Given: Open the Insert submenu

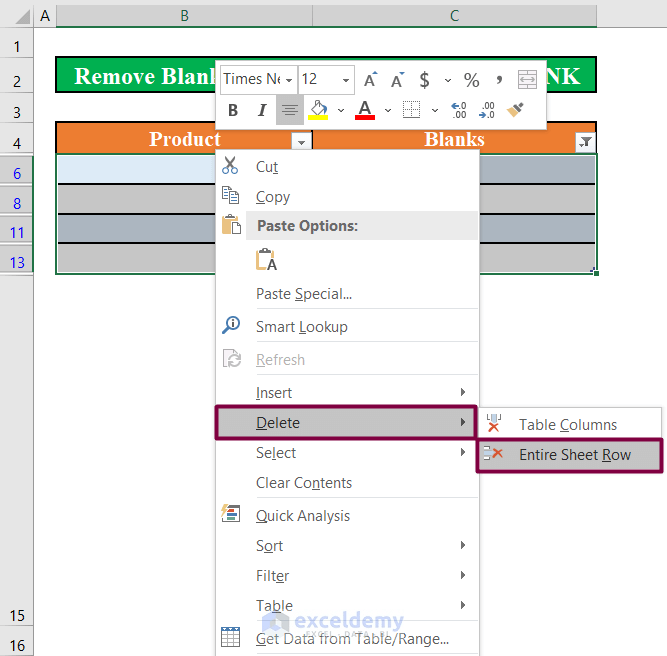Looking at the screenshot, I should (x=347, y=393).
